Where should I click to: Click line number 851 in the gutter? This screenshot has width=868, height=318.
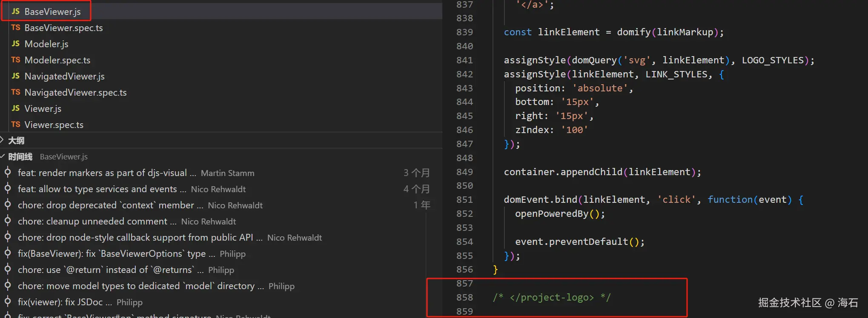click(464, 200)
